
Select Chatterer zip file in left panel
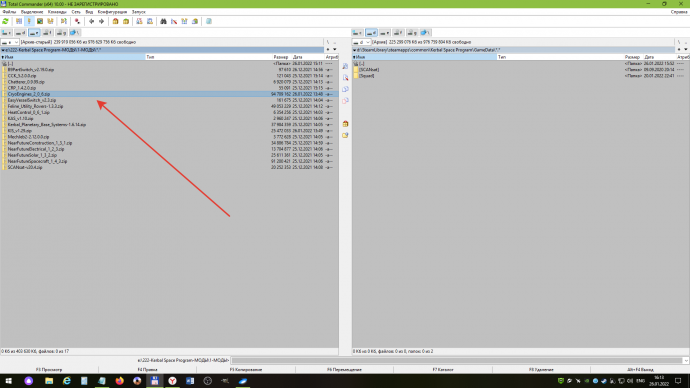(169, 82)
